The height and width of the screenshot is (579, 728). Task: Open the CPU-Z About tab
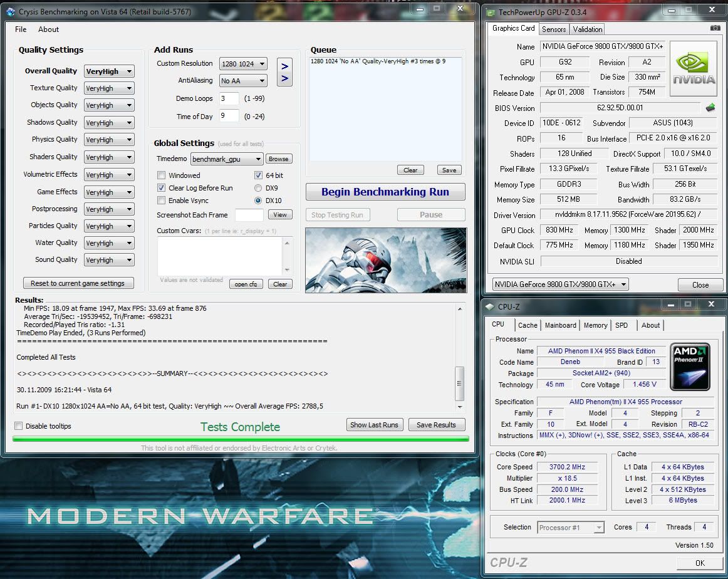tap(650, 325)
